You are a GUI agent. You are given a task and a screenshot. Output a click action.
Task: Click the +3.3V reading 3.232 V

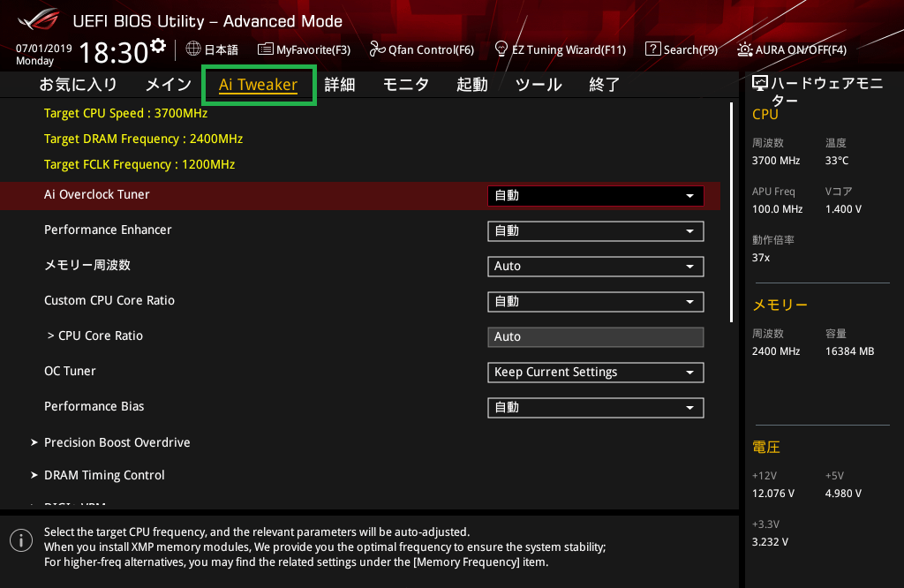770,542
